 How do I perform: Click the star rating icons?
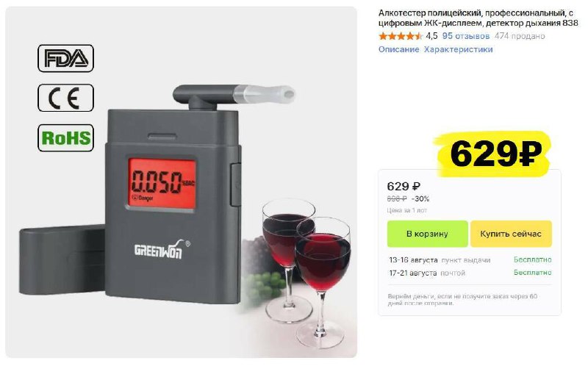coord(401,36)
